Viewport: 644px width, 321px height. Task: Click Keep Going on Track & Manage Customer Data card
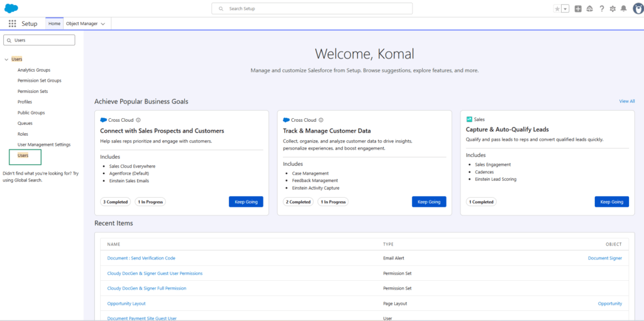click(x=429, y=202)
